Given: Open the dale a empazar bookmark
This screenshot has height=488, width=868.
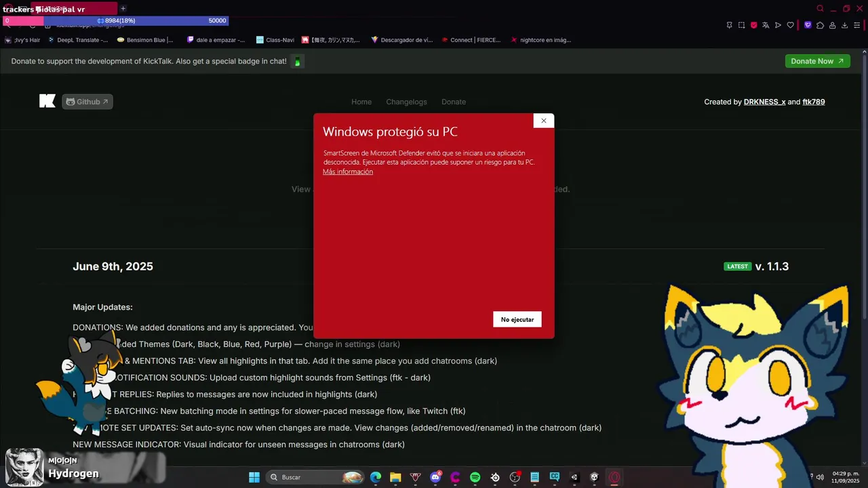Looking at the screenshot, I should pyautogui.click(x=216, y=40).
